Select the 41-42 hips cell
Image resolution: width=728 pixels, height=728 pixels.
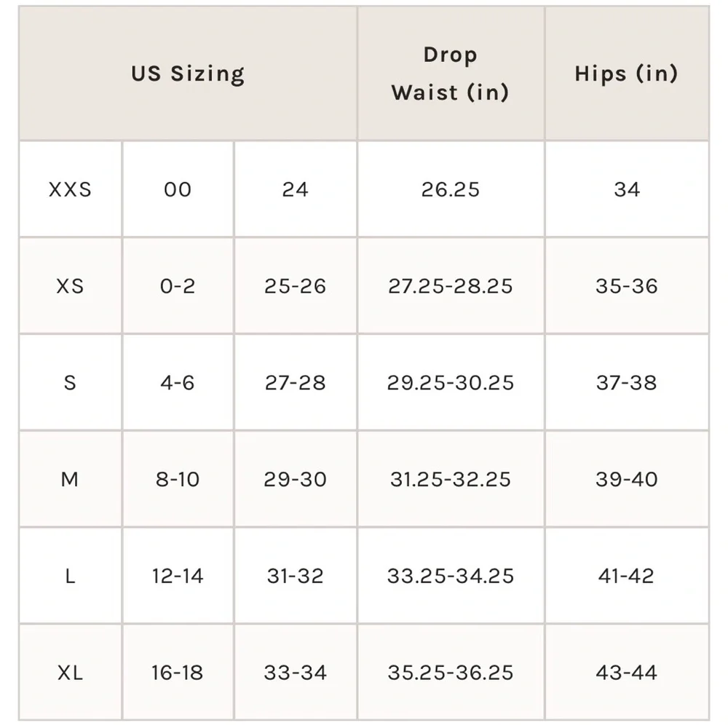(626, 576)
